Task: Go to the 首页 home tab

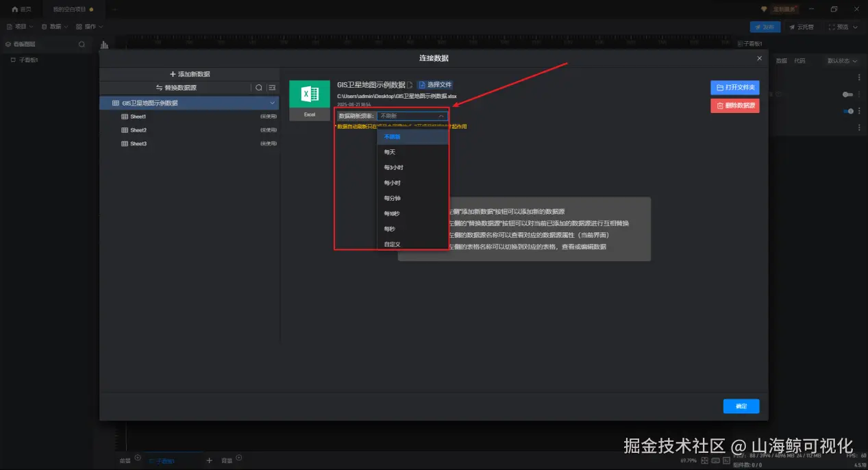Action: click(x=21, y=9)
